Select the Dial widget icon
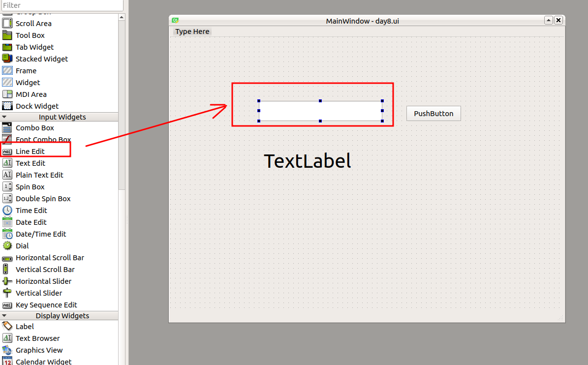 (x=7, y=246)
